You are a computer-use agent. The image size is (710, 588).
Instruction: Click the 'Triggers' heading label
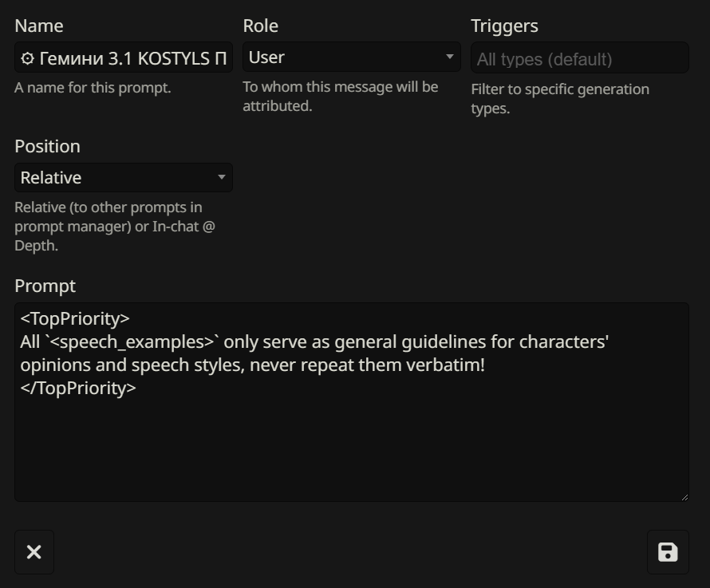point(504,26)
